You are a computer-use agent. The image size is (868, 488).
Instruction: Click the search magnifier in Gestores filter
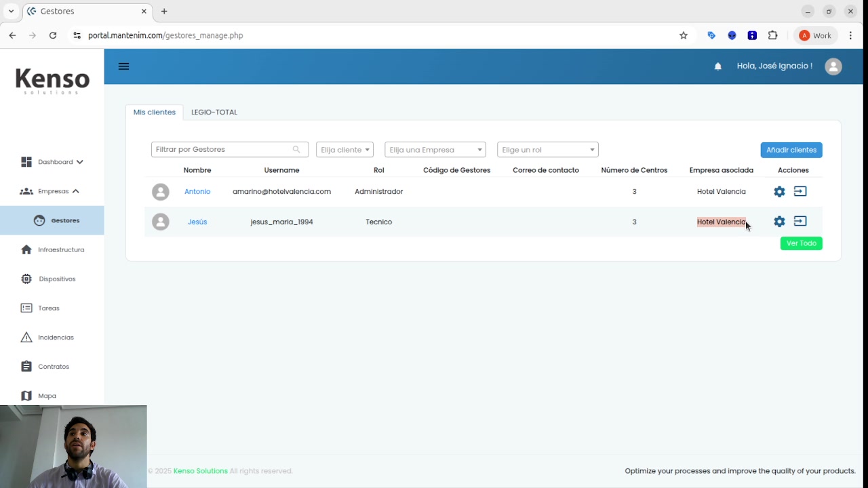(x=296, y=150)
